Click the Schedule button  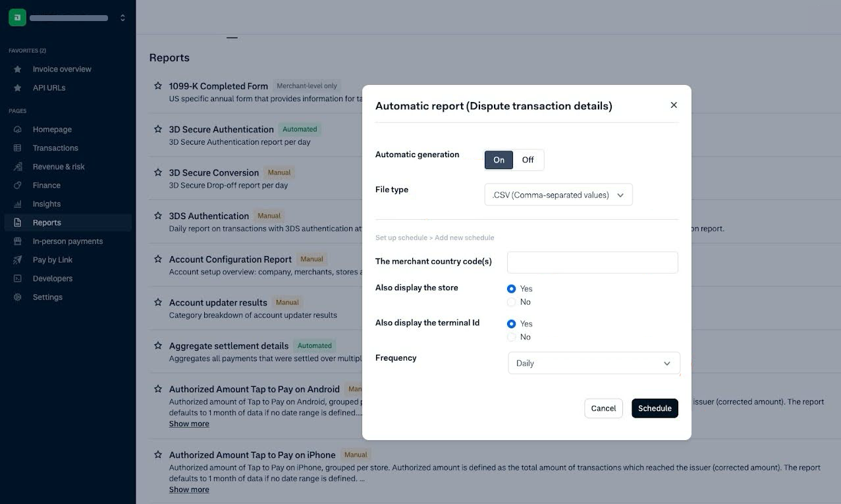pos(655,408)
